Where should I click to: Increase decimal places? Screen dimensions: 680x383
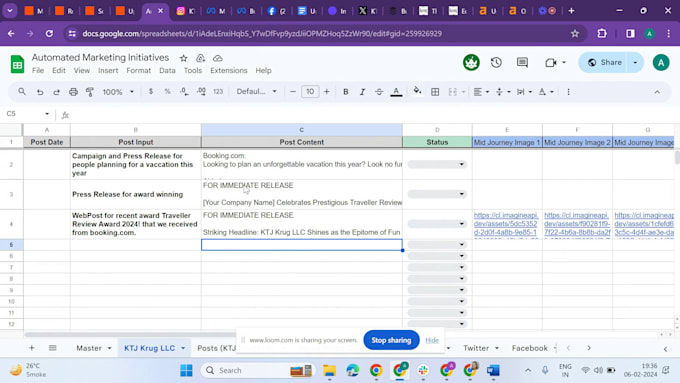[201, 92]
